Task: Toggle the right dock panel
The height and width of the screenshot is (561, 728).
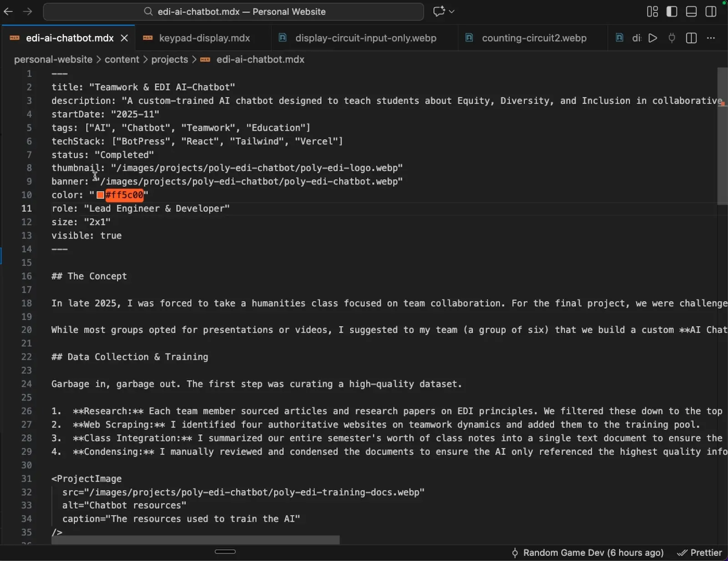Action: 711,11
